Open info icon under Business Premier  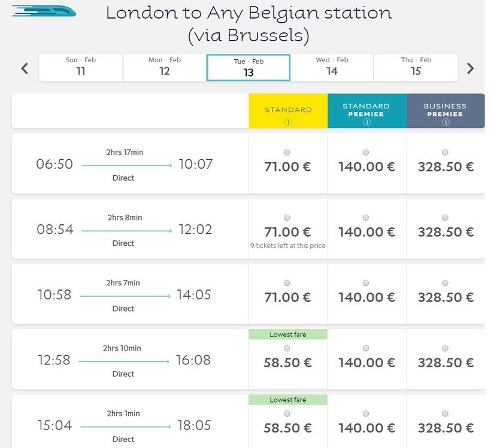pos(445,122)
